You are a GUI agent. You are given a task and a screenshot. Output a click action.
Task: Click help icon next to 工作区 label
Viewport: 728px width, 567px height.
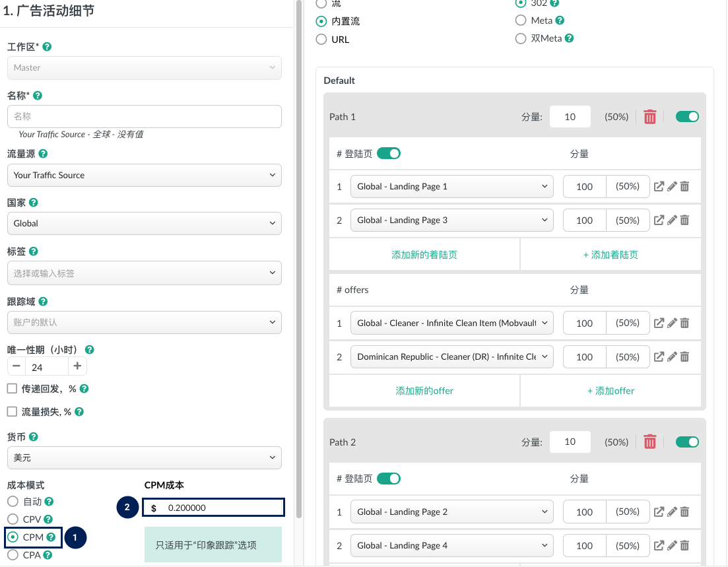(x=47, y=48)
